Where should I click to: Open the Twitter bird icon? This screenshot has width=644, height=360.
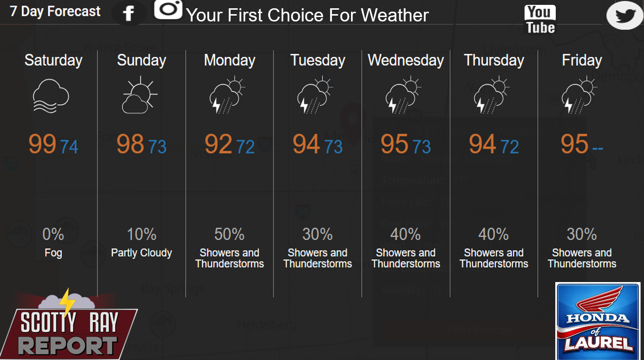pyautogui.click(x=625, y=16)
